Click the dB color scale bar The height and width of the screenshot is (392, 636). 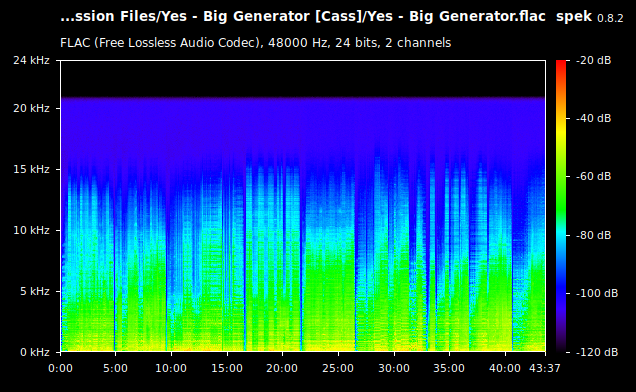561,206
